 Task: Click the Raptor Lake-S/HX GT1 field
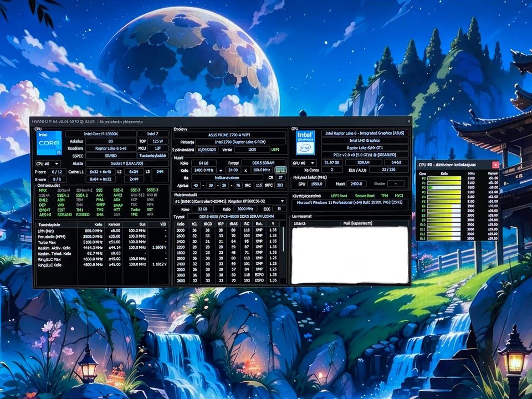[x=365, y=147]
